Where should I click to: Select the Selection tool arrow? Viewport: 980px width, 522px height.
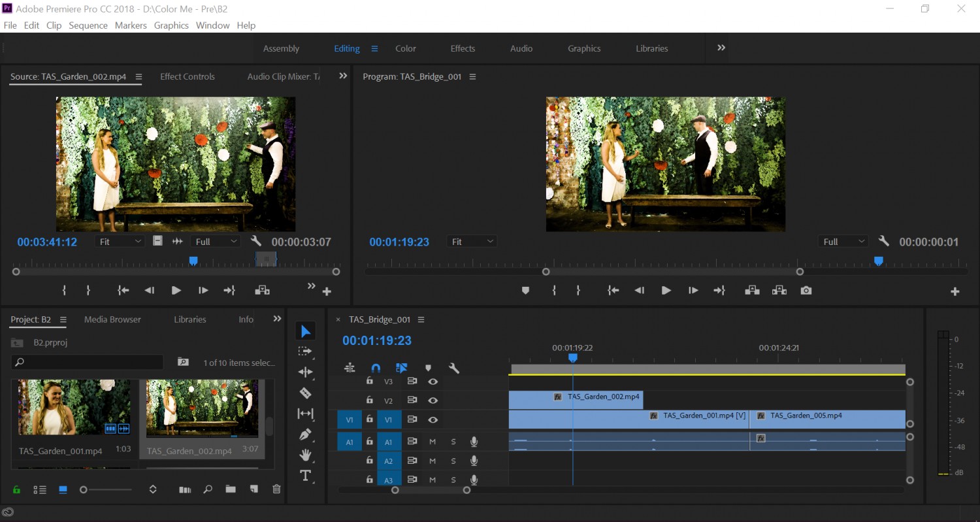coord(305,331)
